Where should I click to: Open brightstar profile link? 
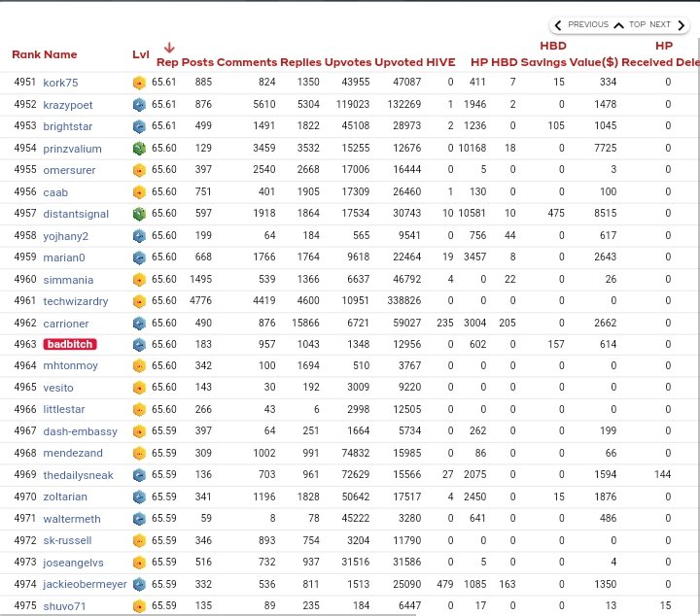(67, 126)
